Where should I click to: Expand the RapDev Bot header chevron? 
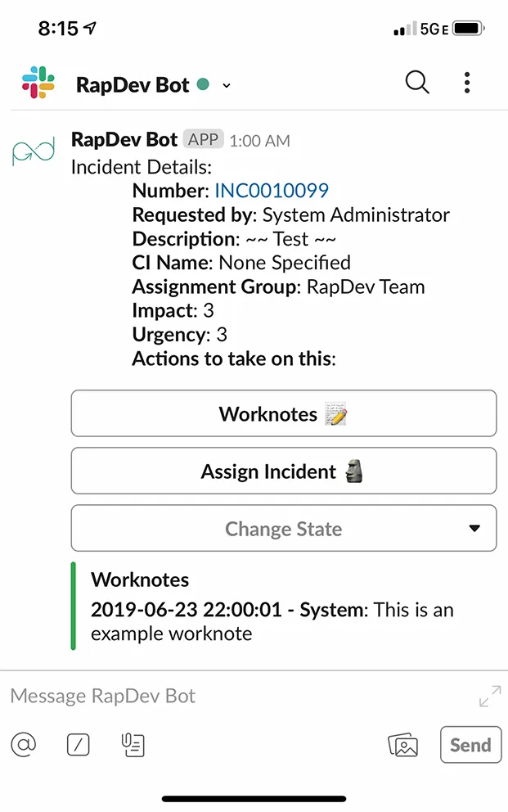click(x=227, y=85)
